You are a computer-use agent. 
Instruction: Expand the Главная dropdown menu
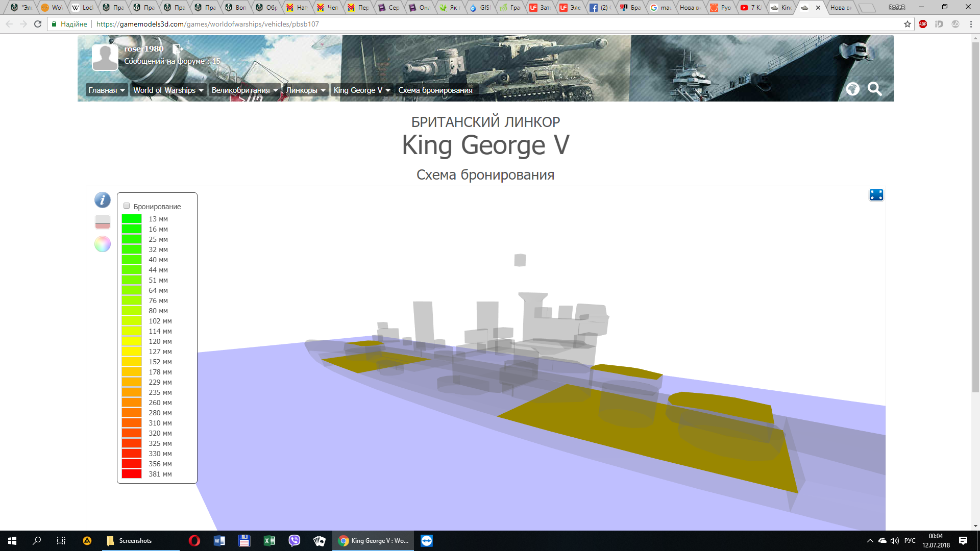pyautogui.click(x=107, y=90)
